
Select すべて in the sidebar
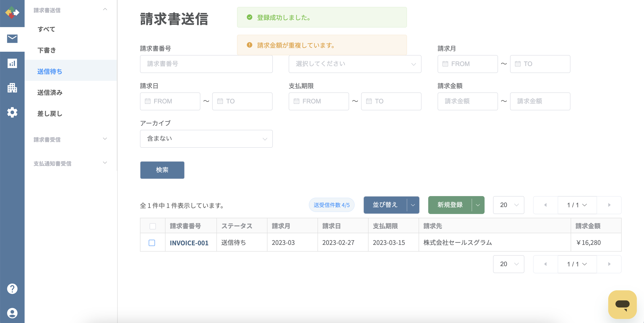(x=71, y=29)
